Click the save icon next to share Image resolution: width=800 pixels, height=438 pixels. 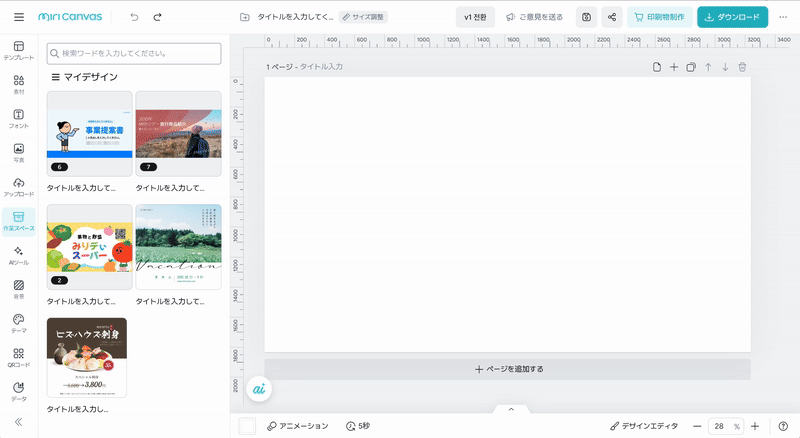pyautogui.click(x=586, y=17)
